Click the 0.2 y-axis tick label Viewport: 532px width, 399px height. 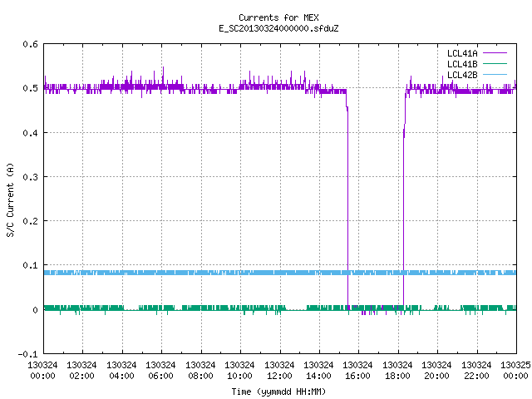click(30, 221)
